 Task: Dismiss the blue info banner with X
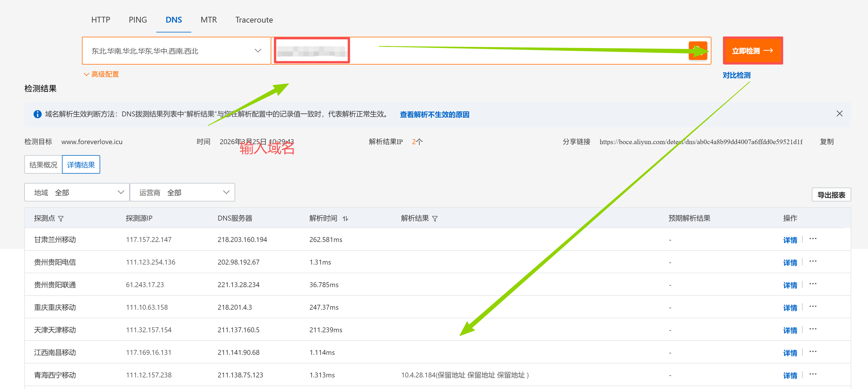(x=839, y=114)
